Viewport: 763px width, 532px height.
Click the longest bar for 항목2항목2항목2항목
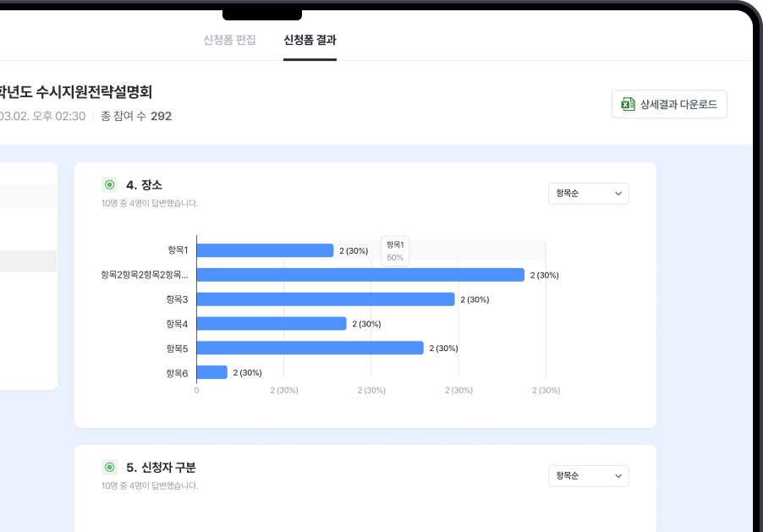(360, 275)
